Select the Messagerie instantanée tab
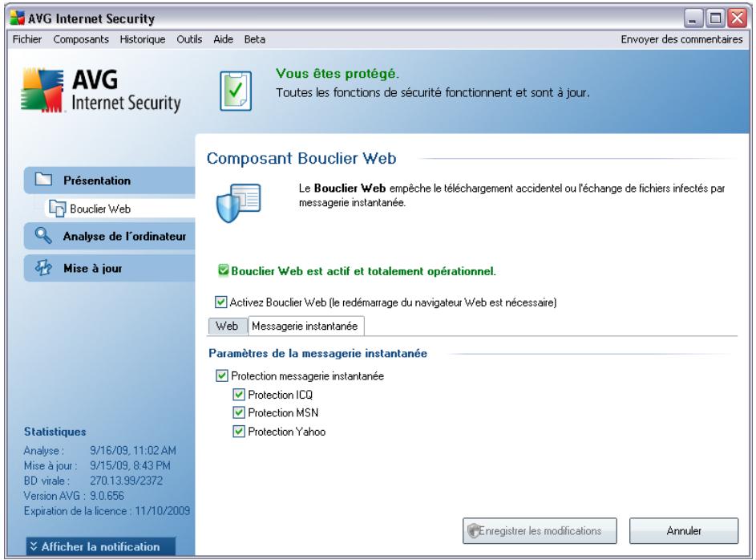Viewport: 756px width, 560px height. (305, 326)
